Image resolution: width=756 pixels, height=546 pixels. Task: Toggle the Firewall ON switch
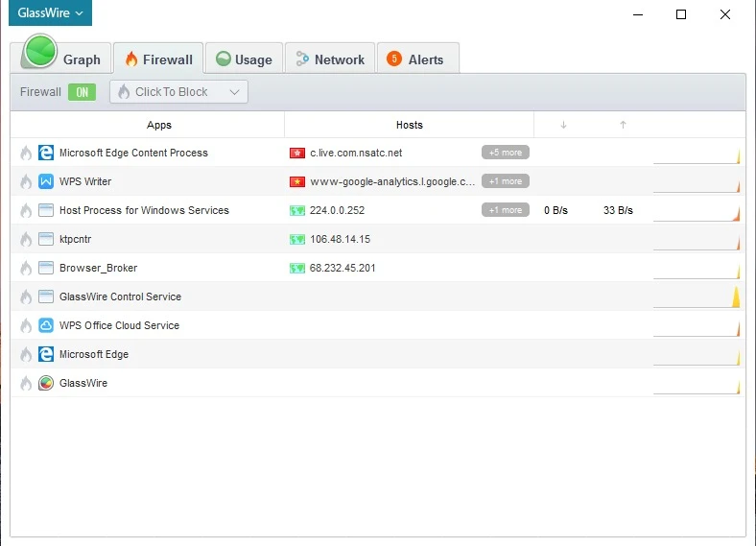[82, 92]
